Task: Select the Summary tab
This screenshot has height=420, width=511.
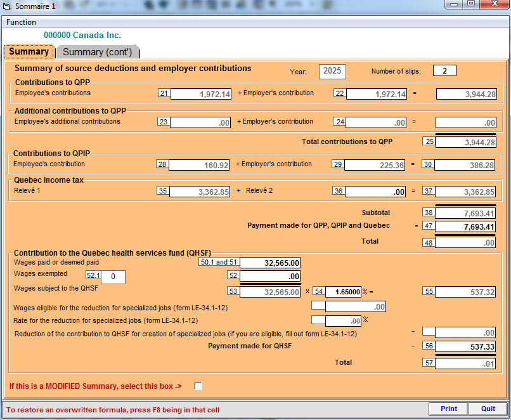Action: point(29,51)
